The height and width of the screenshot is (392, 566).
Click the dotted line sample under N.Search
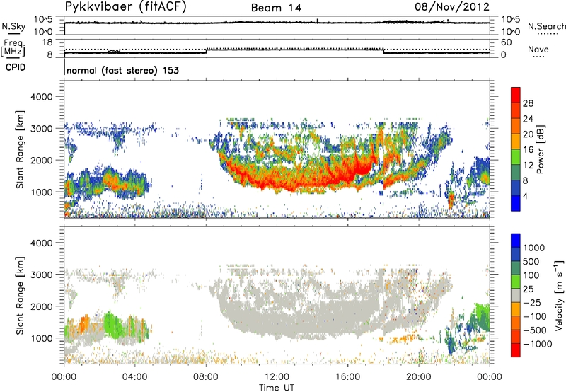(548, 34)
